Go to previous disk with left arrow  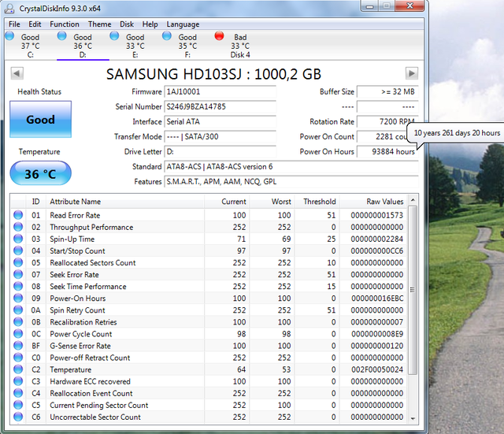pyautogui.click(x=17, y=73)
